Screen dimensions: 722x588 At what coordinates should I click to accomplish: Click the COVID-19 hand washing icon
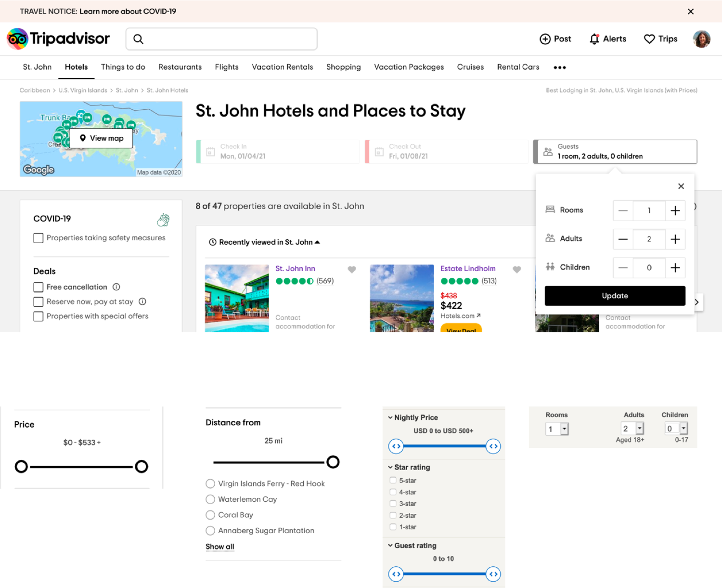(163, 220)
